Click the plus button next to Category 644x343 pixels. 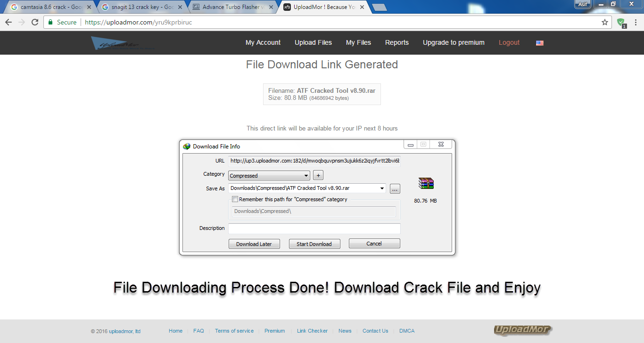tap(318, 175)
